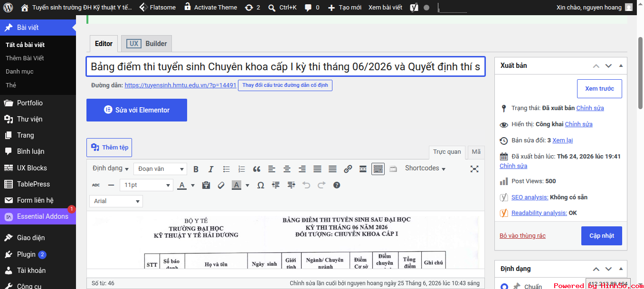Click the Cập nhật update button
The image size is (644, 289).
pyautogui.click(x=601, y=236)
